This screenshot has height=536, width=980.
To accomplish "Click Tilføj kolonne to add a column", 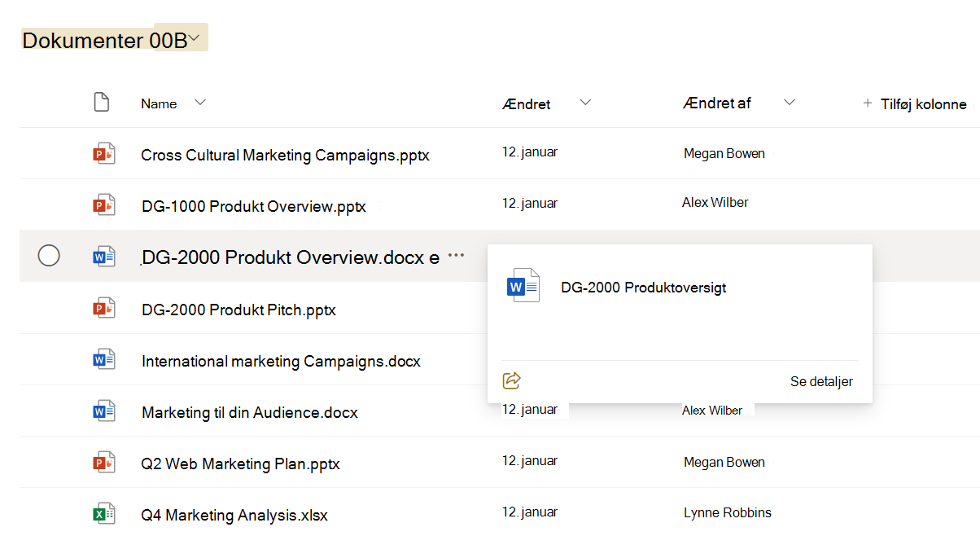I will pyautogui.click(x=915, y=103).
